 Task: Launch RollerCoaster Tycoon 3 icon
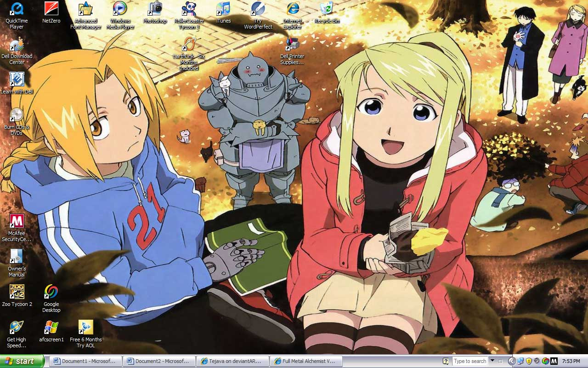coord(189,16)
